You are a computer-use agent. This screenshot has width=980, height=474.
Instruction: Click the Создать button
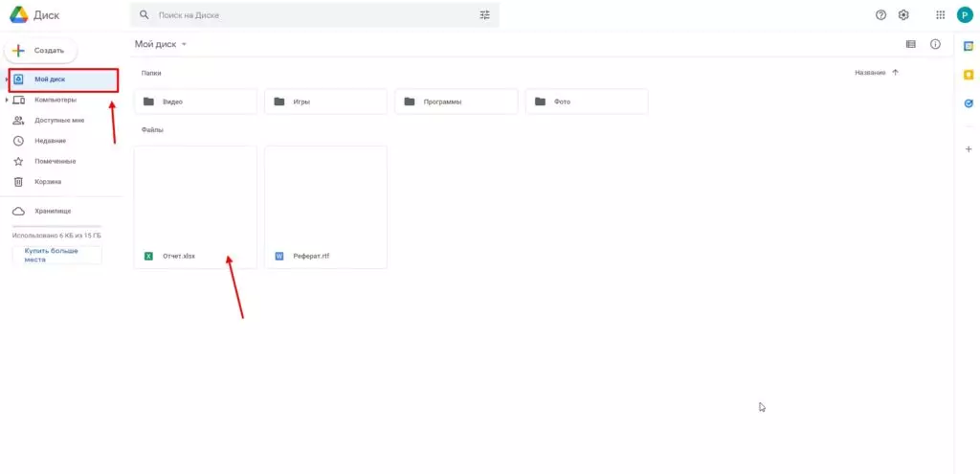coord(40,51)
